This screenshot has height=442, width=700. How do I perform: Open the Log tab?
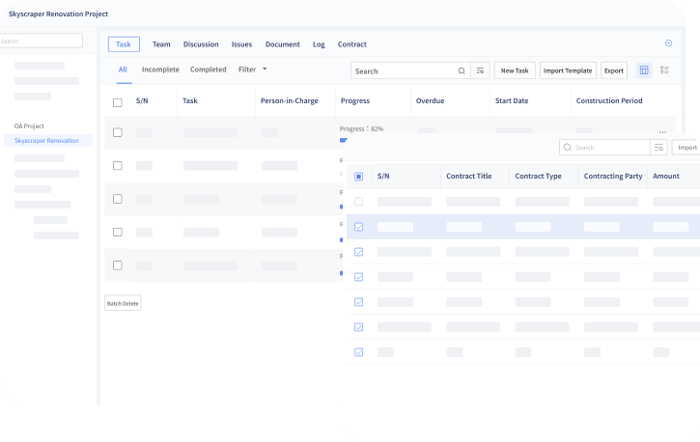319,44
